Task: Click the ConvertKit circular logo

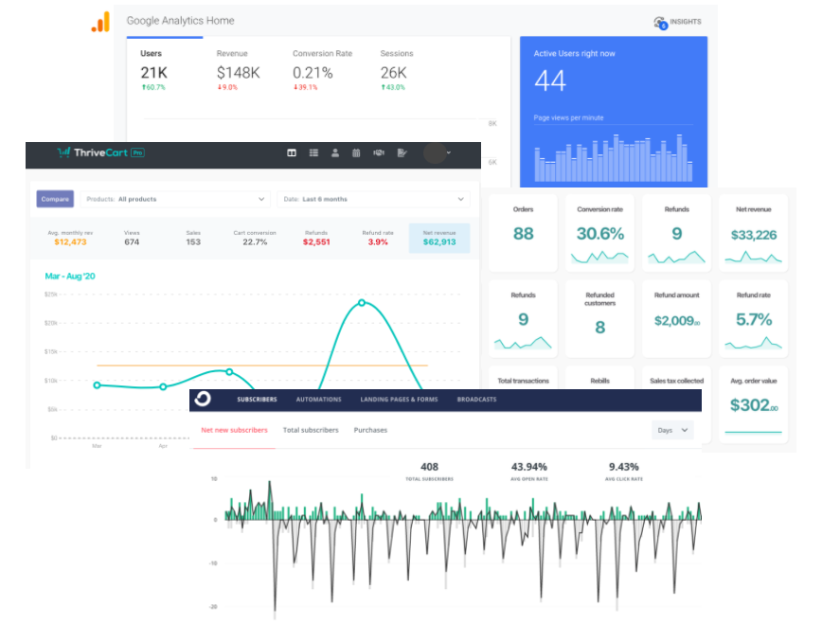Action: (203, 399)
